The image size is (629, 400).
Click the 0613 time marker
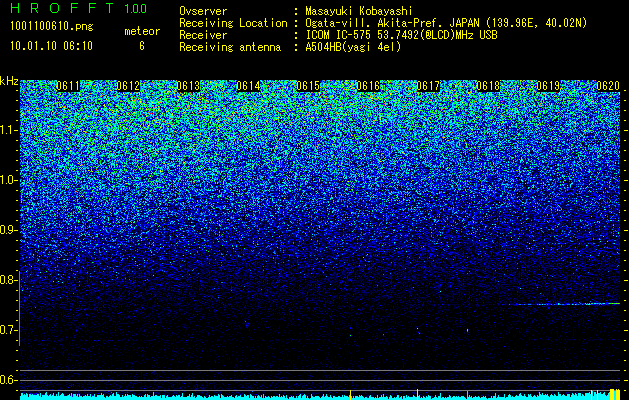(x=188, y=86)
